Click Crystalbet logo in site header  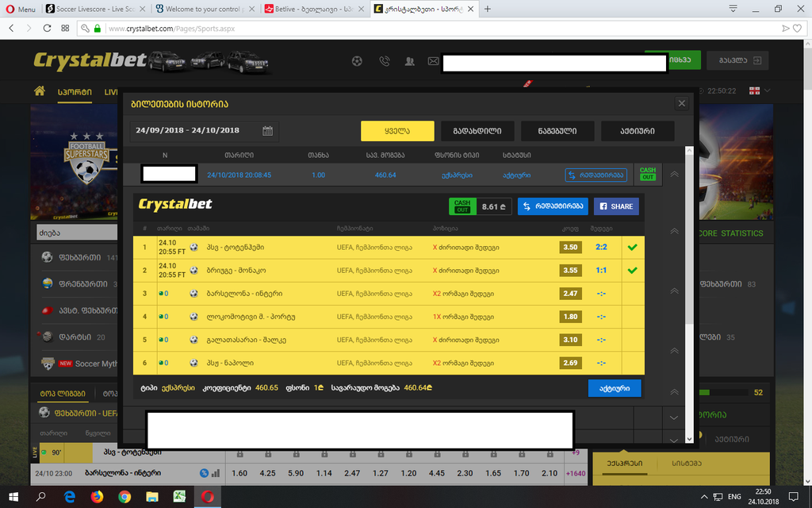click(90, 60)
